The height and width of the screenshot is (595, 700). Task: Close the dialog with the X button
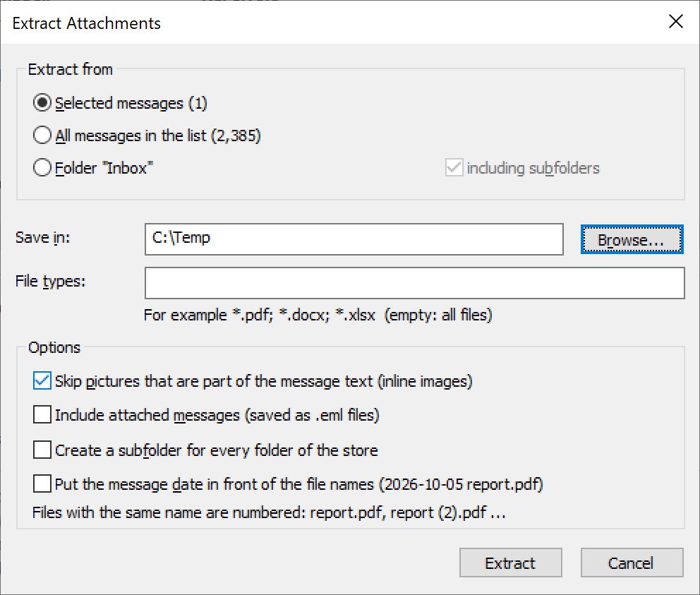point(676,21)
